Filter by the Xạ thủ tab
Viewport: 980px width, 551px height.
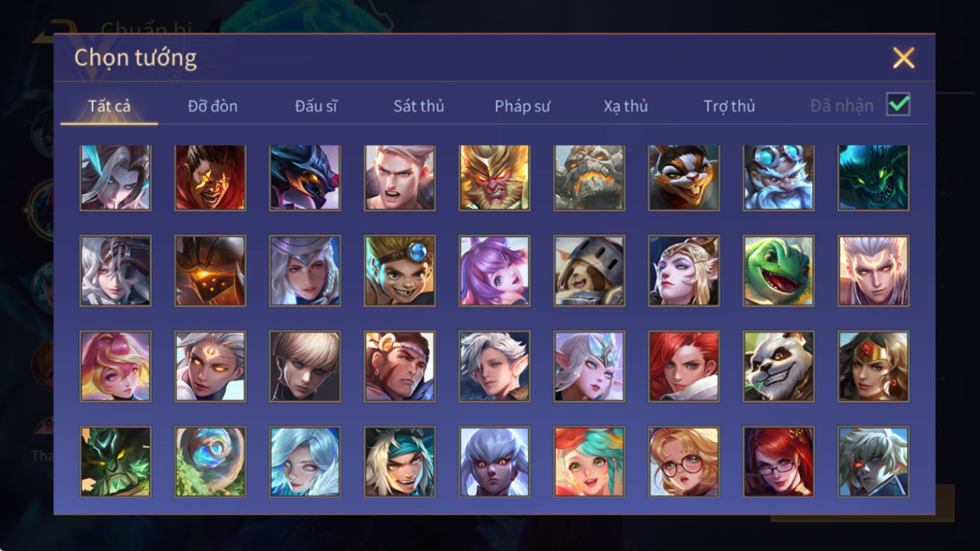click(x=626, y=106)
